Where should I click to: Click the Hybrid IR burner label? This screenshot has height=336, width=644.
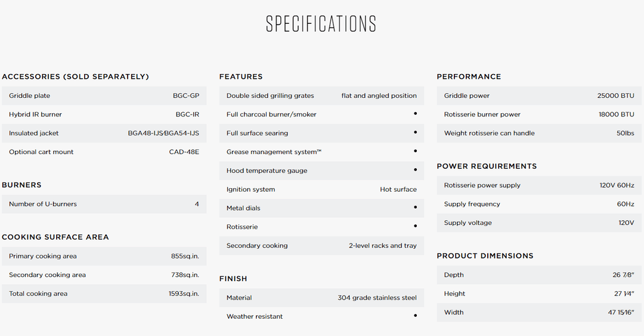point(35,115)
